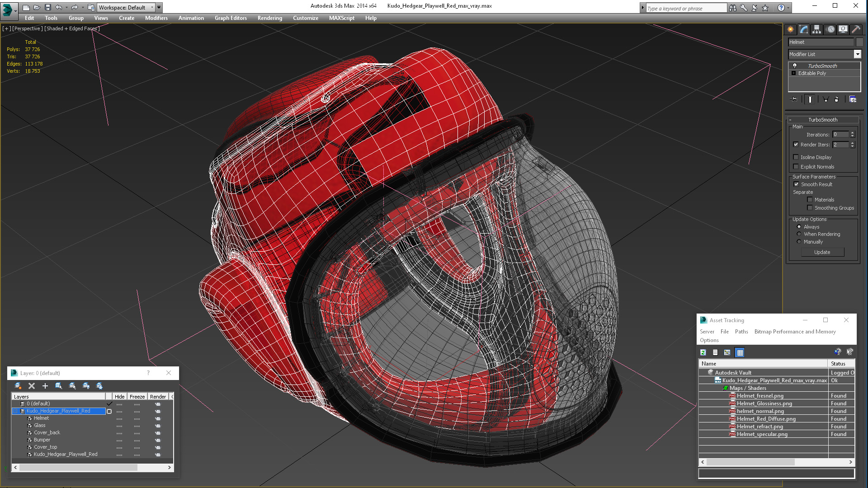
Task: Open the Modifier List dropdown
Action: pyautogui.click(x=857, y=54)
